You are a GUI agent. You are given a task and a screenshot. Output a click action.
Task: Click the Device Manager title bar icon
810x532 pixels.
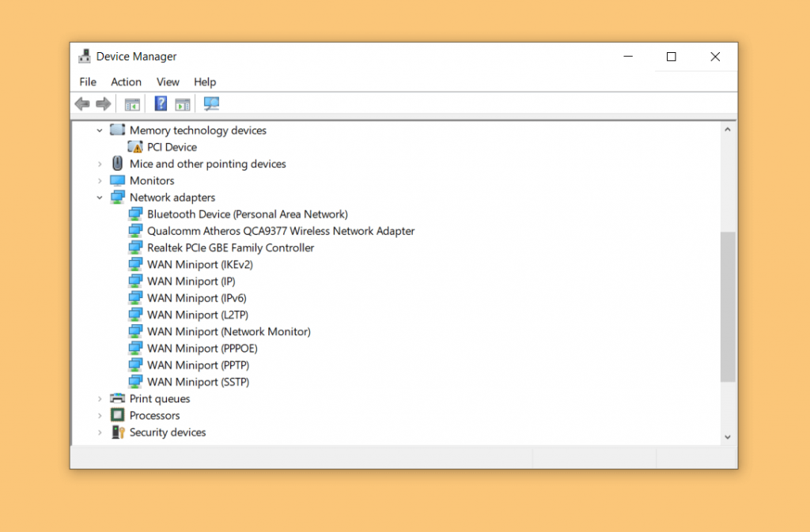point(84,56)
